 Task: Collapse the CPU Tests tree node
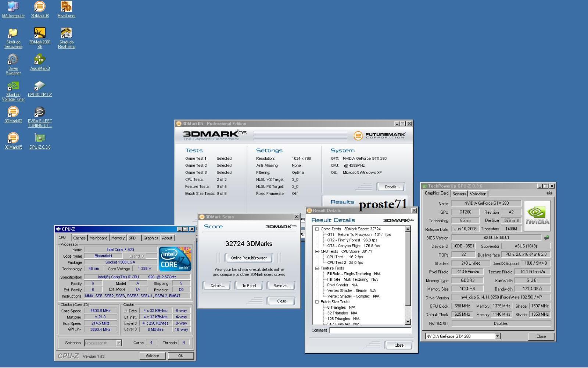(317, 251)
